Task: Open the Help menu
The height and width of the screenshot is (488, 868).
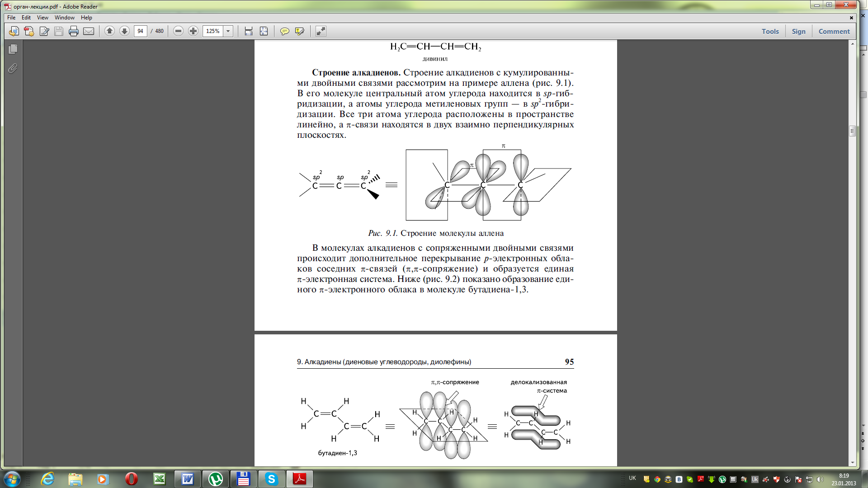Action: tap(86, 18)
